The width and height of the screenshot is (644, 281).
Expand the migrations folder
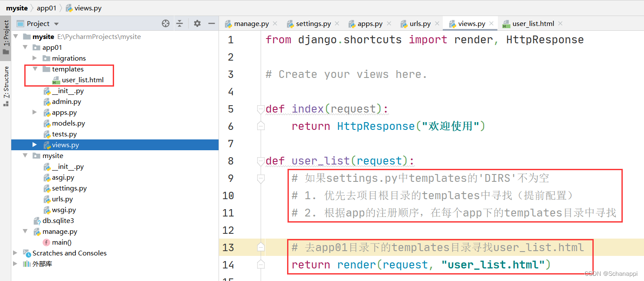pyautogui.click(x=35, y=58)
